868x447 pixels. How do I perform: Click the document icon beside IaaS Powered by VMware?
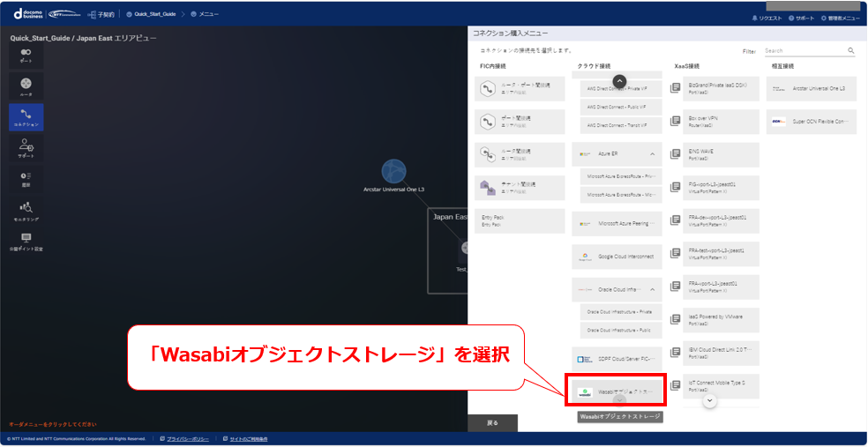675,319
